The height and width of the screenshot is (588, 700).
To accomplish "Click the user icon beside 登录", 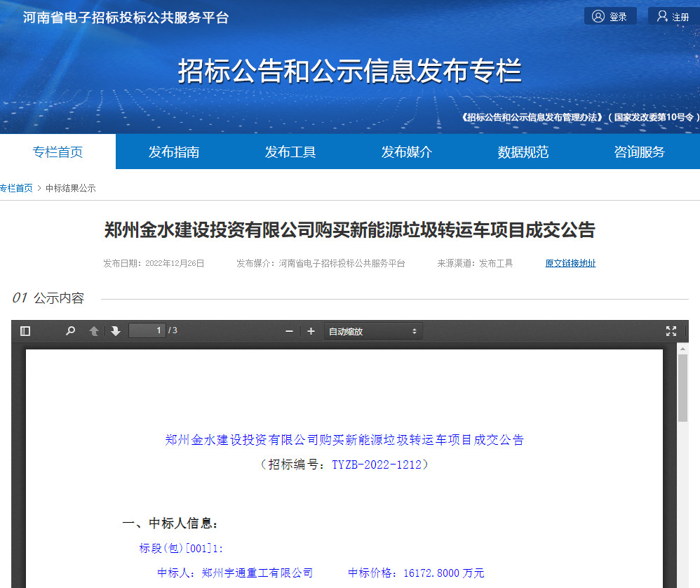I will pos(598,16).
